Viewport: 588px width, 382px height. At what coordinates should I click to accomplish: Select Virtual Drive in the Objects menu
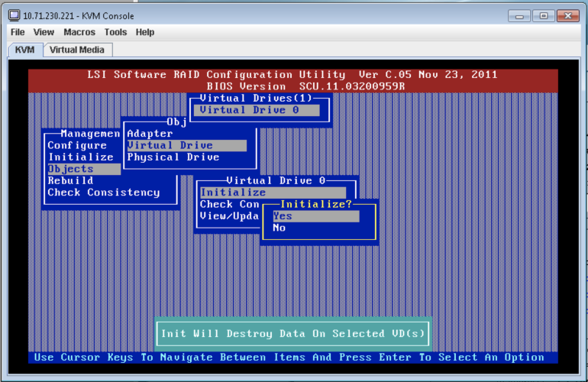click(187, 145)
